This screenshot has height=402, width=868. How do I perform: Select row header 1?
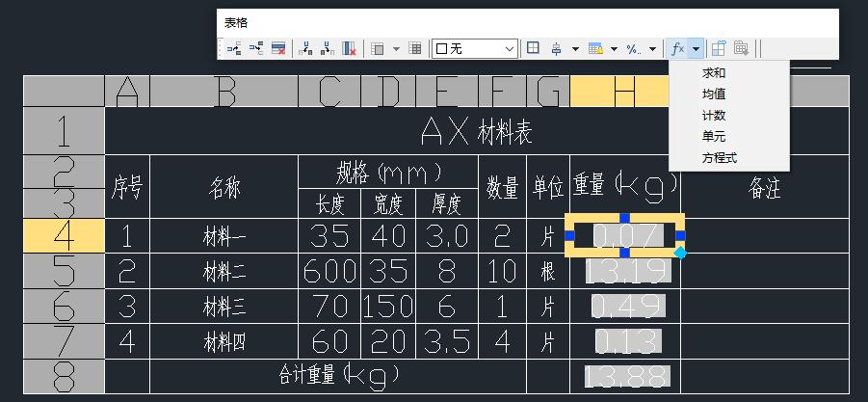64,131
